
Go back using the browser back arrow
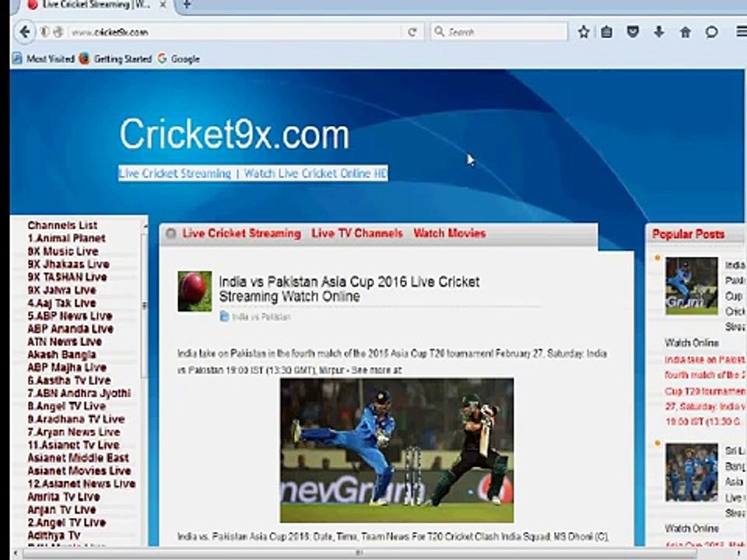[24, 32]
